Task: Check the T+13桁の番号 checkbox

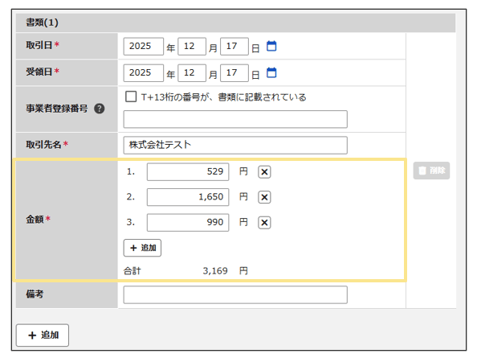Action: pos(131,97)
